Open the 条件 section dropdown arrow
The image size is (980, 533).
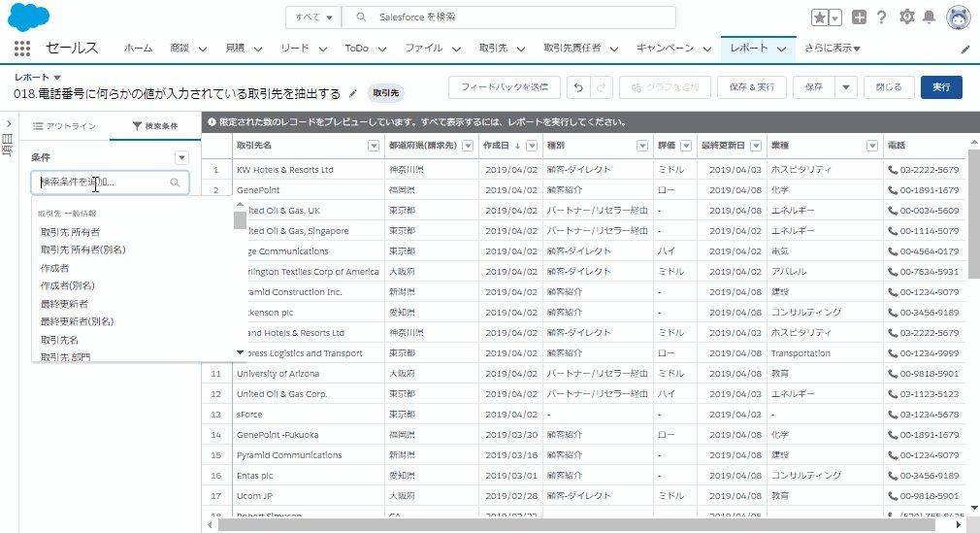[181, 157]
